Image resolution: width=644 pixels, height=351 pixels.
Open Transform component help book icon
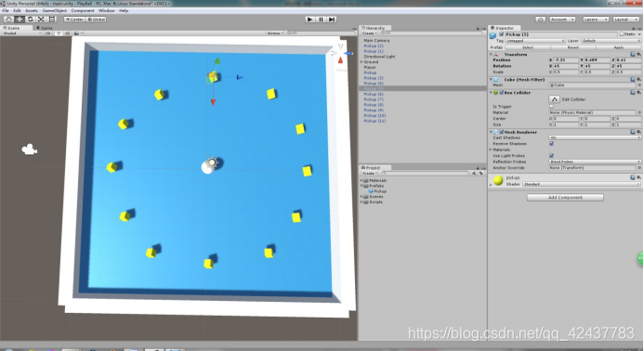tap(633, 54)
